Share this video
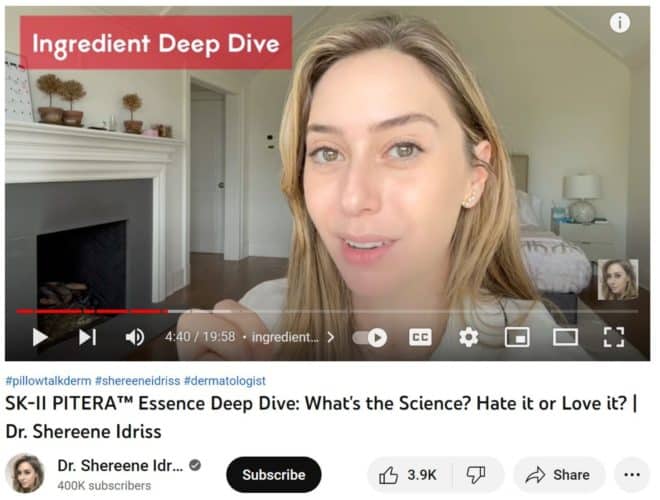This screenshot has height=500, width=660. point(559,475)
